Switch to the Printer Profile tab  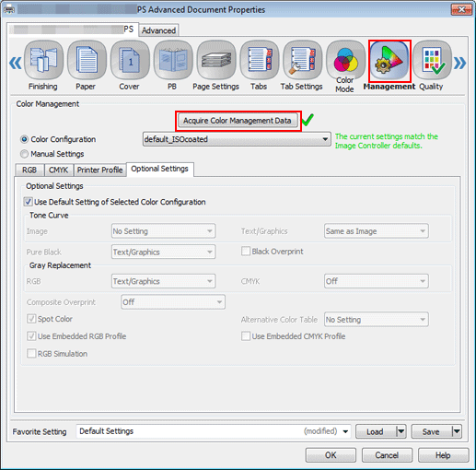click(99, 170)
